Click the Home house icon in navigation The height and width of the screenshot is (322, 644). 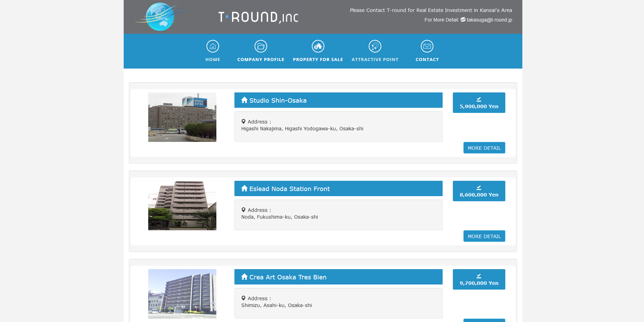click(x=213, y=46)
